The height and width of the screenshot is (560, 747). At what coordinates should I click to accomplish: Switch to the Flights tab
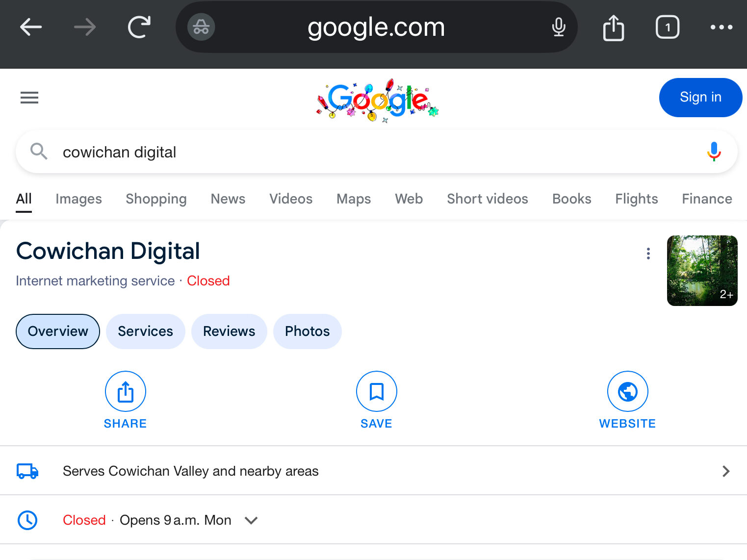point(637,199)
